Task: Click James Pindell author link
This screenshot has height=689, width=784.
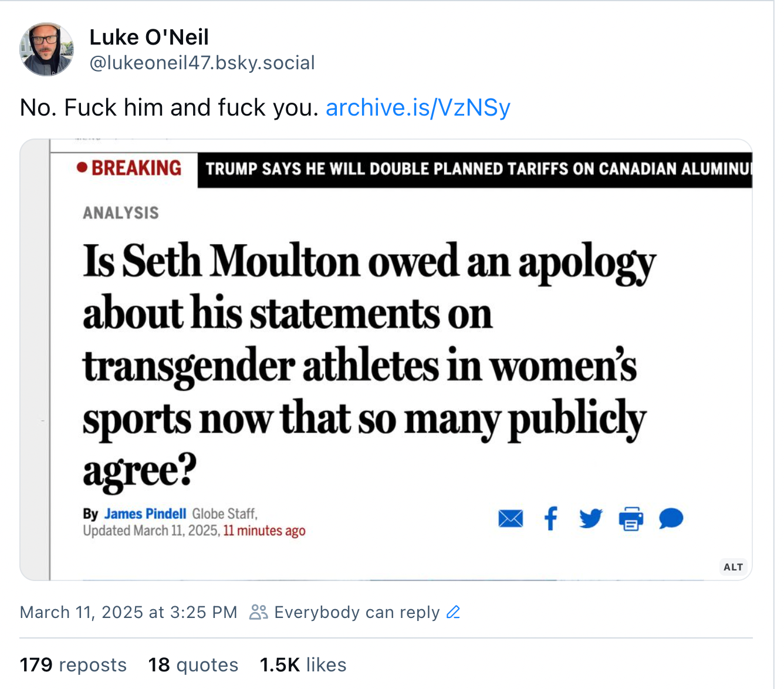Action: click(145, 514)
